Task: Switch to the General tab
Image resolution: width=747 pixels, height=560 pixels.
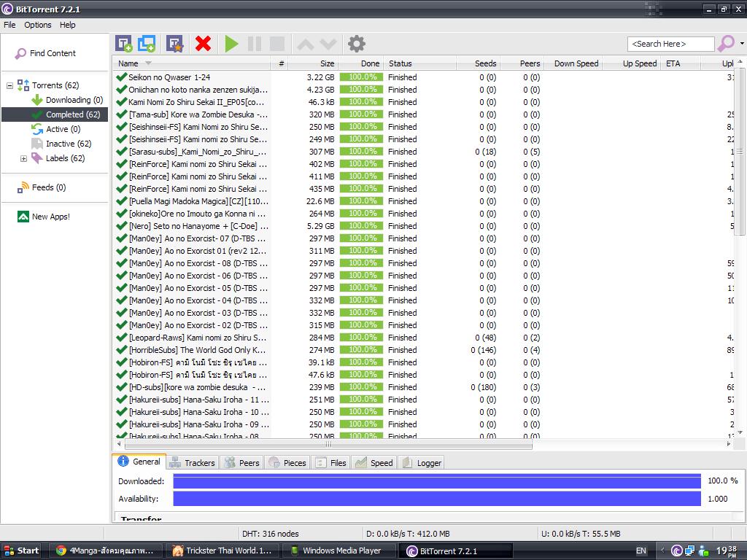Action: (139, 462)
